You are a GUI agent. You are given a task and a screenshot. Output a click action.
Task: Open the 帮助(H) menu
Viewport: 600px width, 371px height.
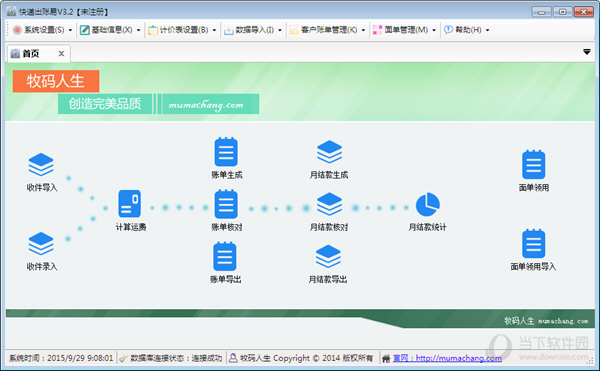pyautogui.click(x=468, y=30)
